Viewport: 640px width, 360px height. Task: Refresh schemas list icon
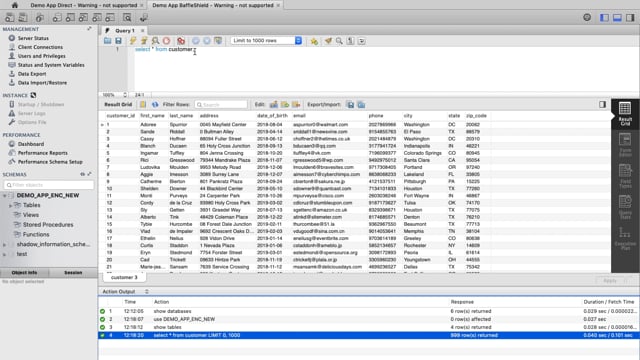tap(82, 174)
